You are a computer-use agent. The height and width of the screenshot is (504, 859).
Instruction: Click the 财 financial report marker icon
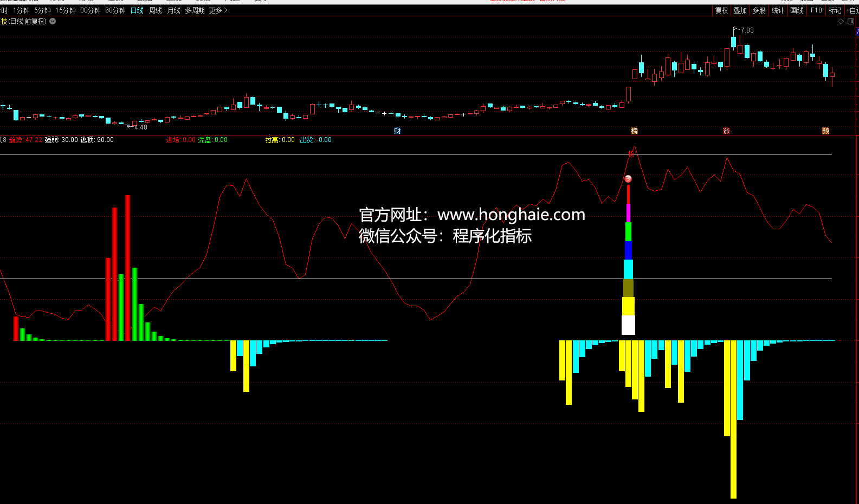click(x=397, y=131)
